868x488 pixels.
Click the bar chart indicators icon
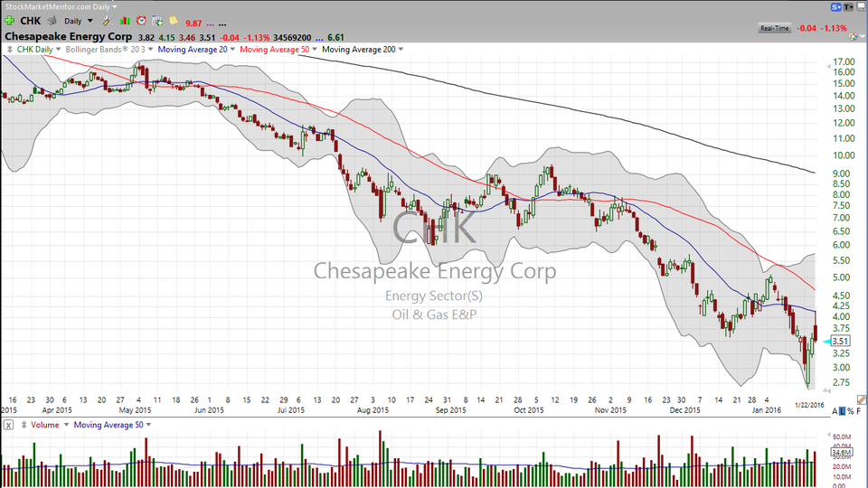tap(125, 21)
